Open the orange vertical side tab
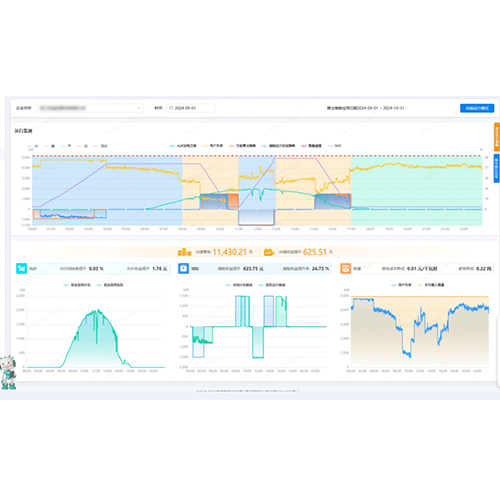Screen dimensions: 500x500 tap(497, 137)
